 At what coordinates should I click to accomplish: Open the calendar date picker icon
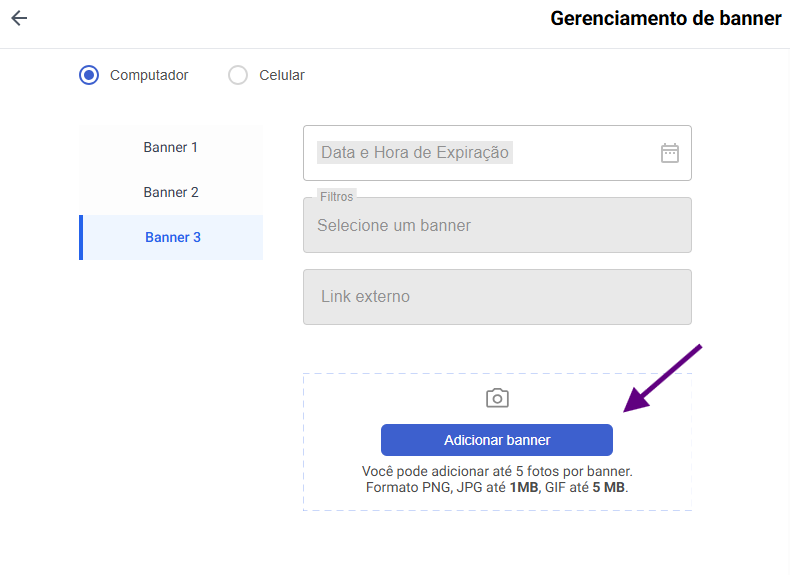pos(670,153)
